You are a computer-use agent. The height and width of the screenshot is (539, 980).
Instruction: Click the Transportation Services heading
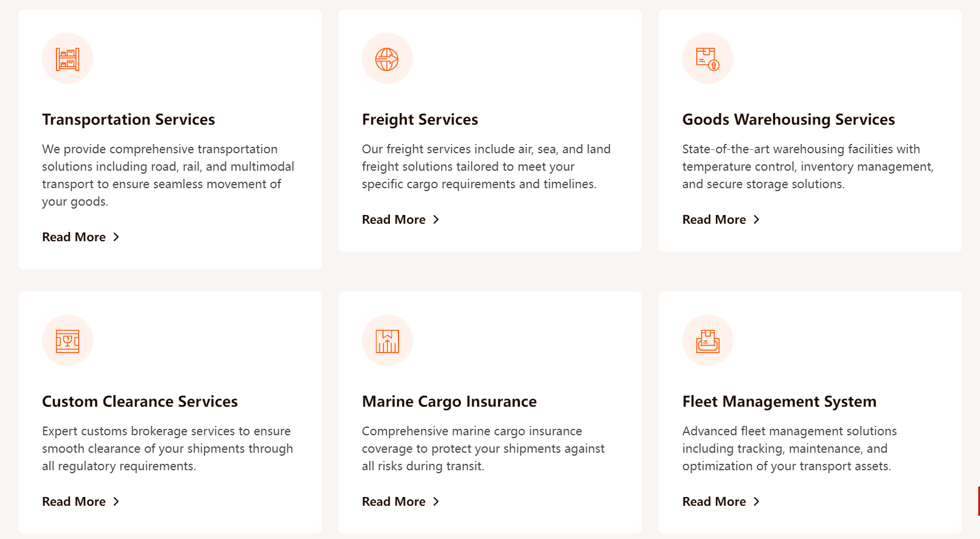coord(128,119)
